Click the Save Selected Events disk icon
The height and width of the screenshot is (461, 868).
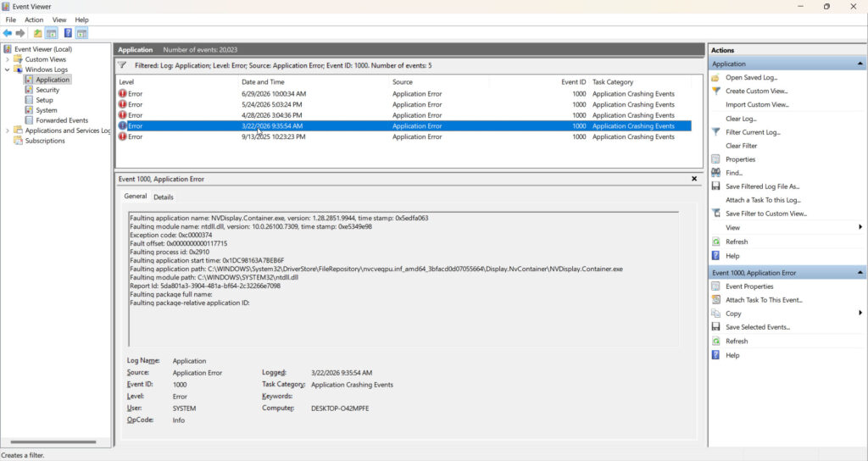coord(715,327)
